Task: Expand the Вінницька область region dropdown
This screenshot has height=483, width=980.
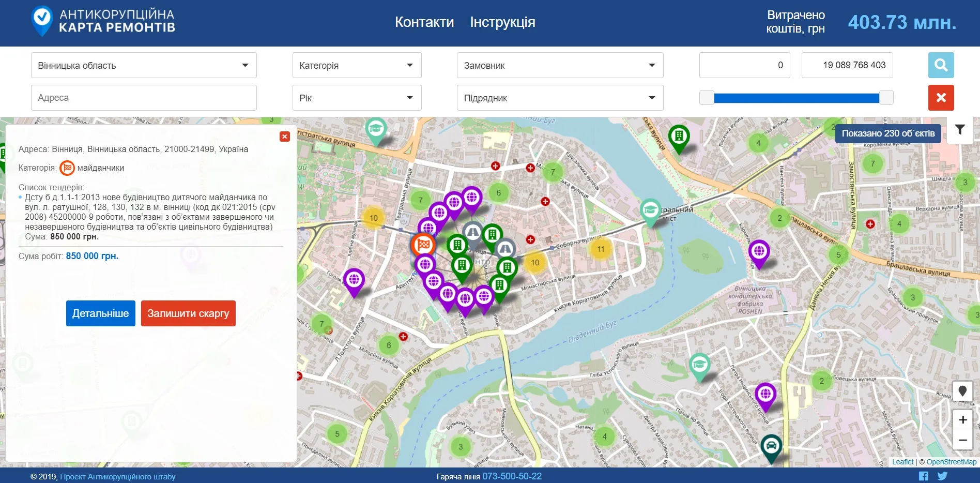Action: pyautogui.click(x=144, y=65)
